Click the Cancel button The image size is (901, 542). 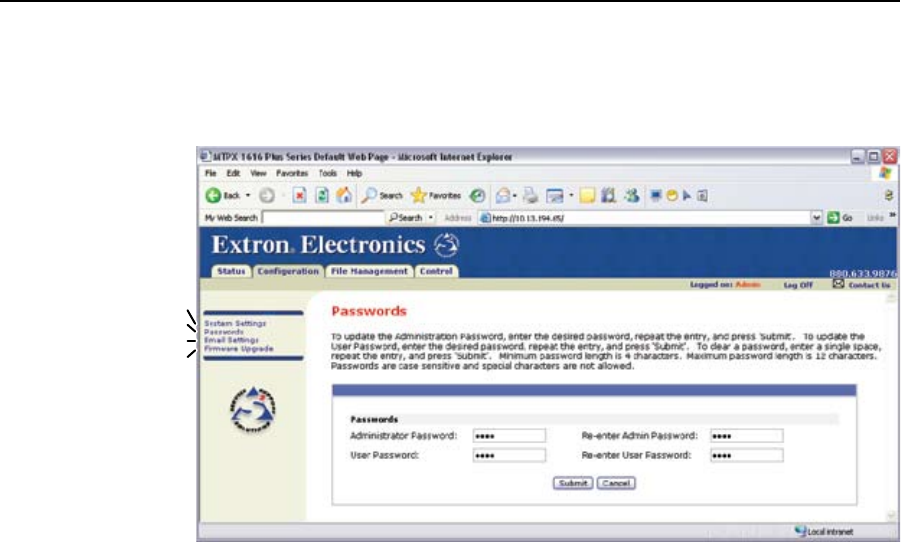616,483
